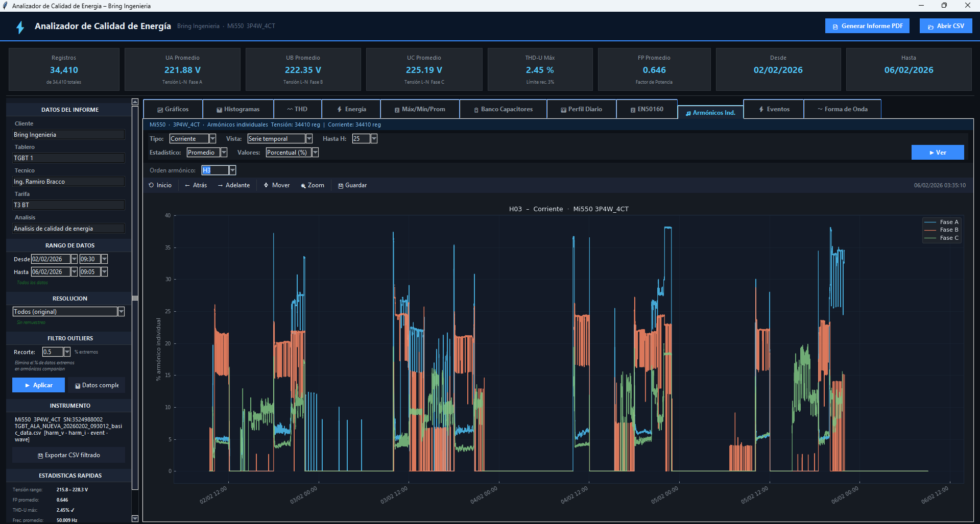Click the Guardar save chart icon
This screenshot has height=524, width=980.
[352, 185]
